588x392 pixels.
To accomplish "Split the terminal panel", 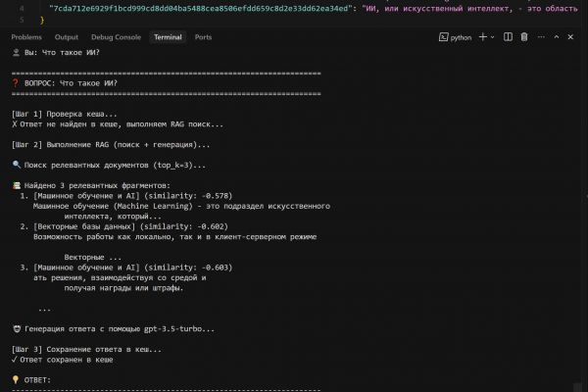I will 508,37.
